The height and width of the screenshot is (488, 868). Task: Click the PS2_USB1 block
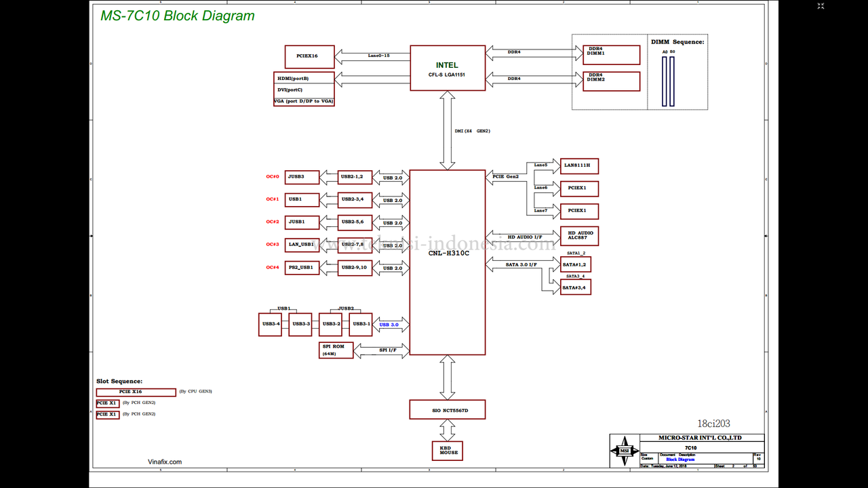[302, 267]
